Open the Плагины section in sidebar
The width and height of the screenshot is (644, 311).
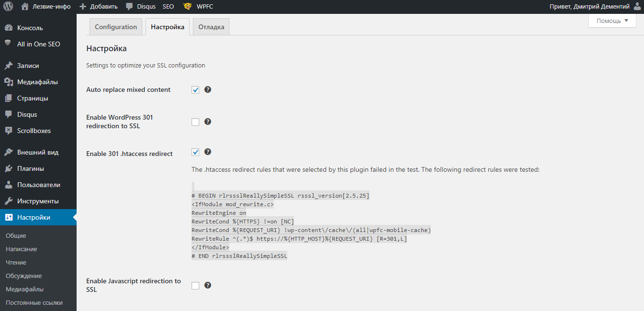click(x=31, y=168)
